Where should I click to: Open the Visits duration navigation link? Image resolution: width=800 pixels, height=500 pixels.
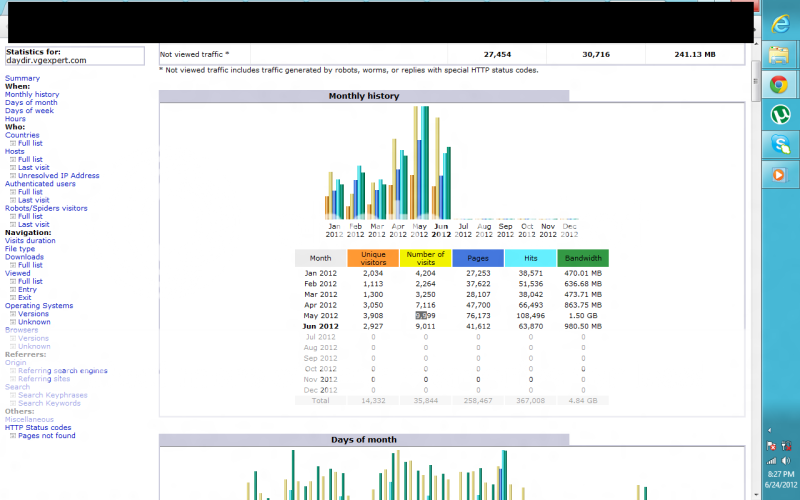pos(30,241)
